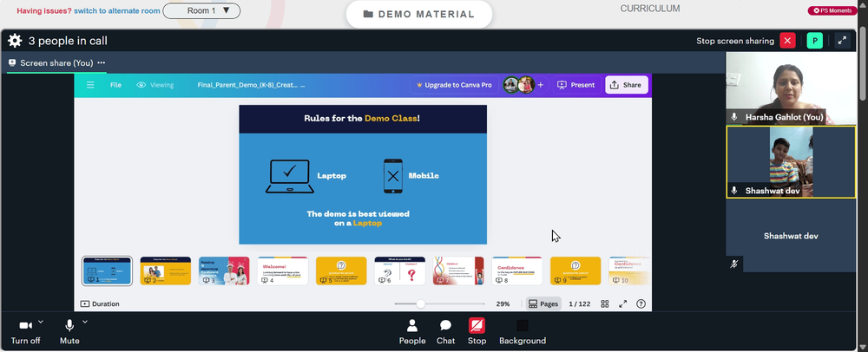
Task: Click the 29% zoom value
Action: [503, 304]
